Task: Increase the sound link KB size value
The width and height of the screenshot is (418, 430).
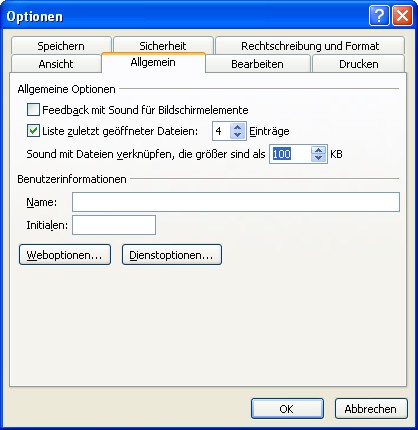Action: (x=318, y=150)
